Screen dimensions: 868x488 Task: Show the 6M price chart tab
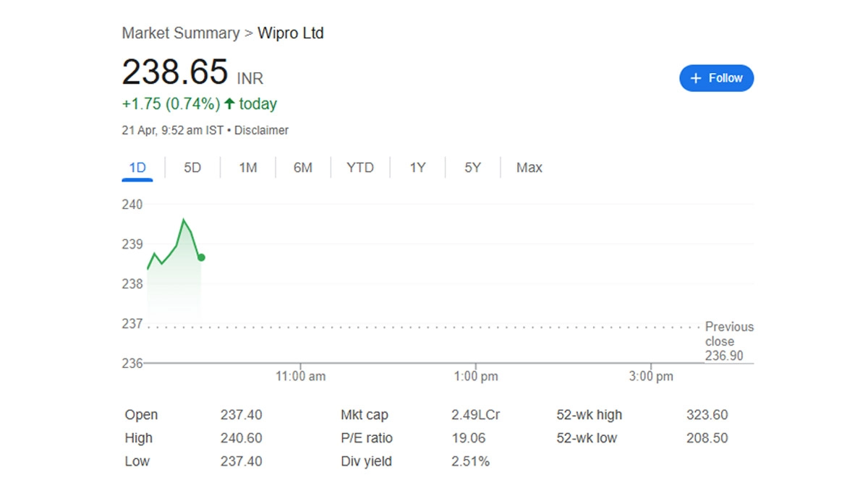(x=303, y=168)
